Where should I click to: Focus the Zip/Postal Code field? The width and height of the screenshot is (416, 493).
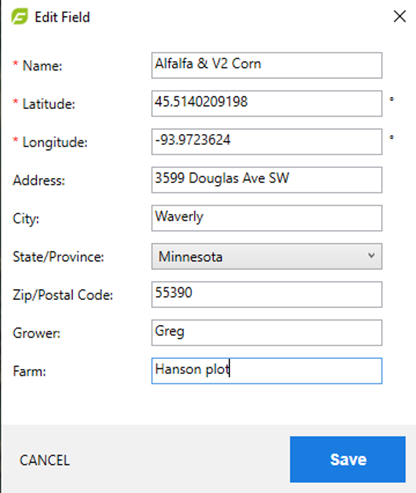coord(267,294)
